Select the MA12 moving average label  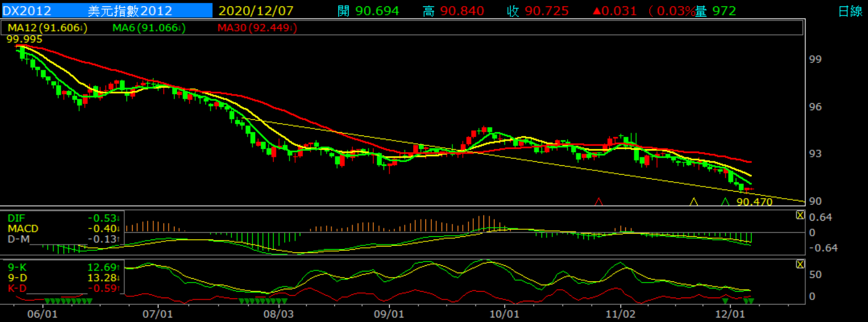point(47,28)
